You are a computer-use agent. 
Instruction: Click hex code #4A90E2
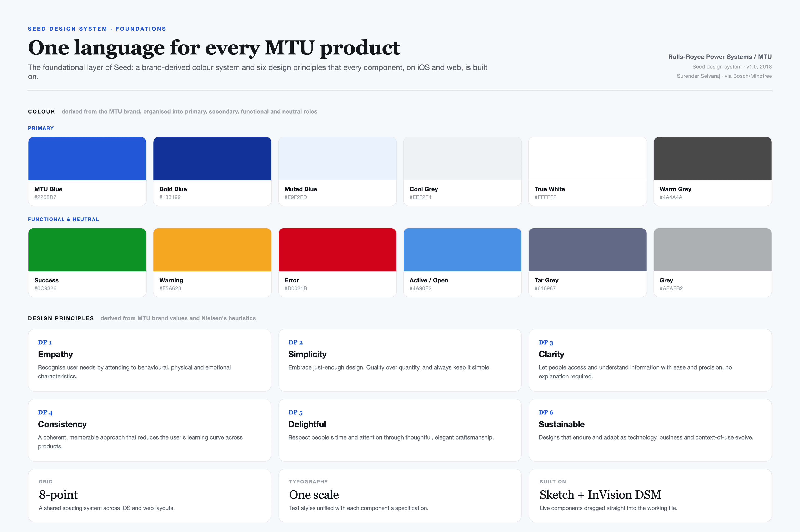420,288
